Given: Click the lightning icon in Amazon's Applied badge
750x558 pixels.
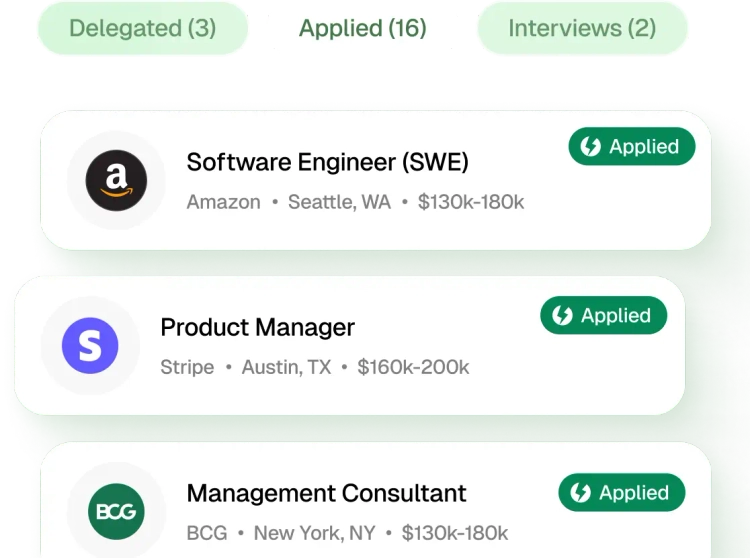Looking at the screenshot, I should (x=591, y=147).
